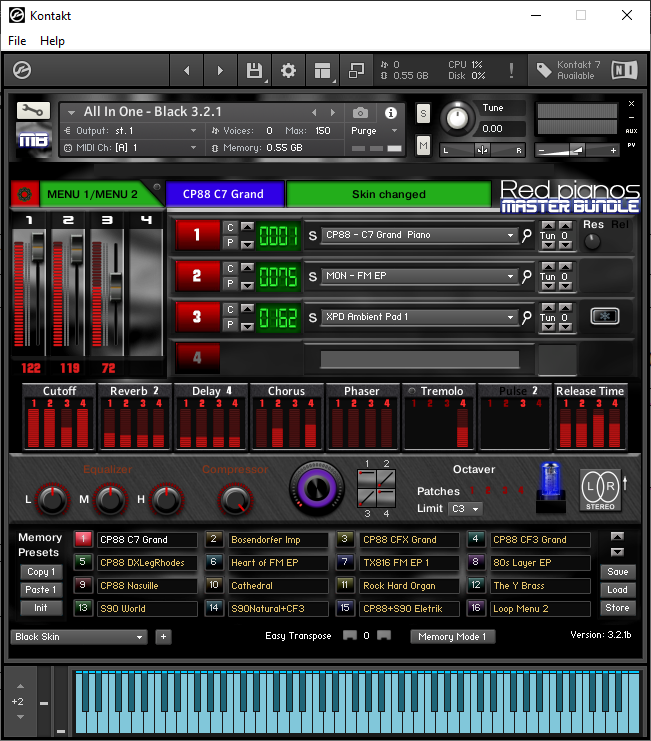This screenshot has height=741, width=651.
Task: Open the MON - FM EP patch dropdown
Action: (x=419, y=276)
